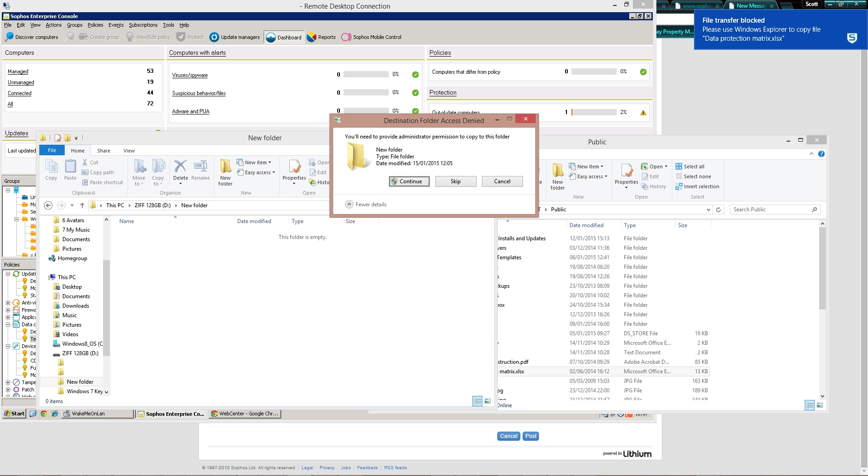Select matrix.xlsx row in Public window
This screenshot has height=476, width=868.
click(x=604, y=371)
